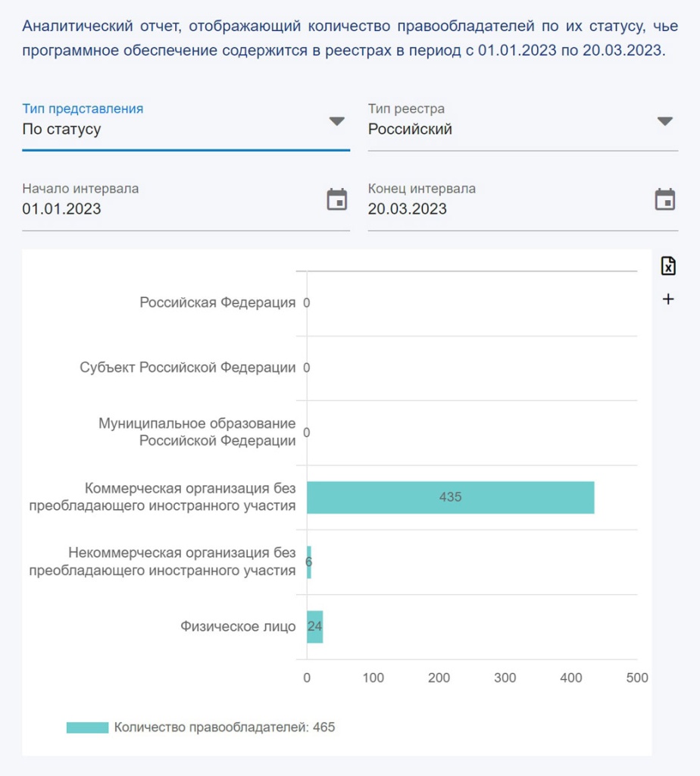Image resolution: width=700 pixels, height=776 pixels.
Task: Select the По статусу view option
Action: [61, 129]
